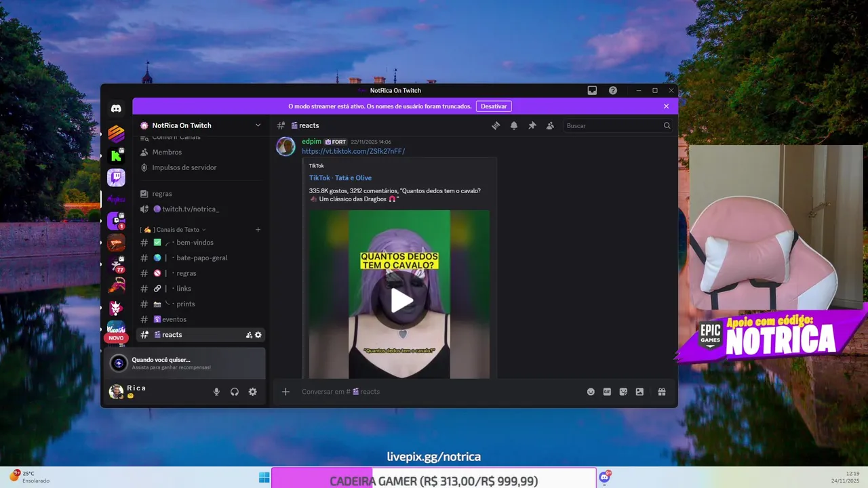Collapse the Canais de Texto category
The width and height of the screenshot is (868, 488).
[x=173, y=230]
